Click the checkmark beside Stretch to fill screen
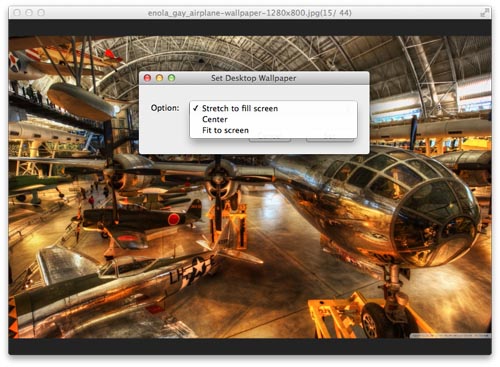500x367 pixels. (195, 108)
